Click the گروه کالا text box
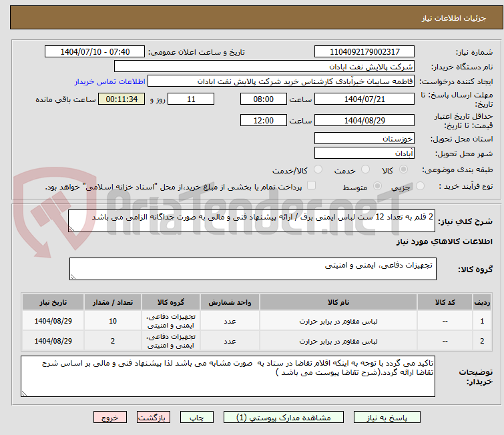 253,269
